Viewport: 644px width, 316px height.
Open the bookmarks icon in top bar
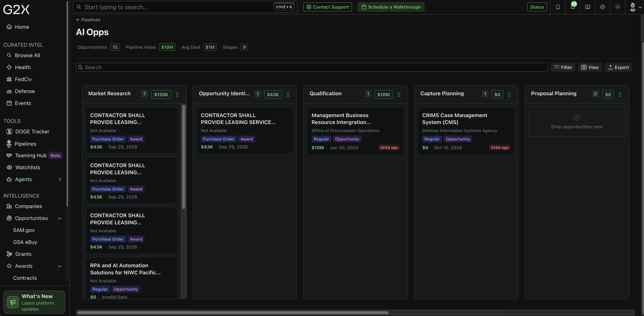point(557,7)
